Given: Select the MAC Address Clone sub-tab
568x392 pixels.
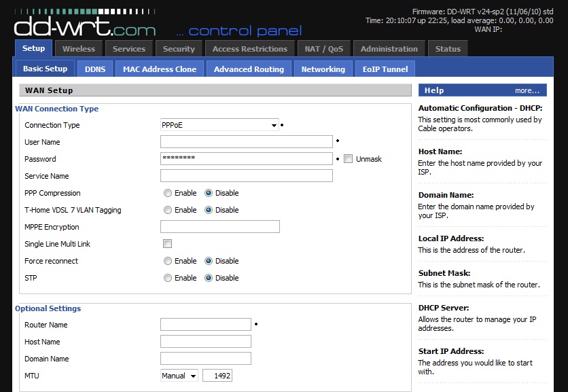Looking at the screenshot, I should pyautogui.click(x=160, y=69).
